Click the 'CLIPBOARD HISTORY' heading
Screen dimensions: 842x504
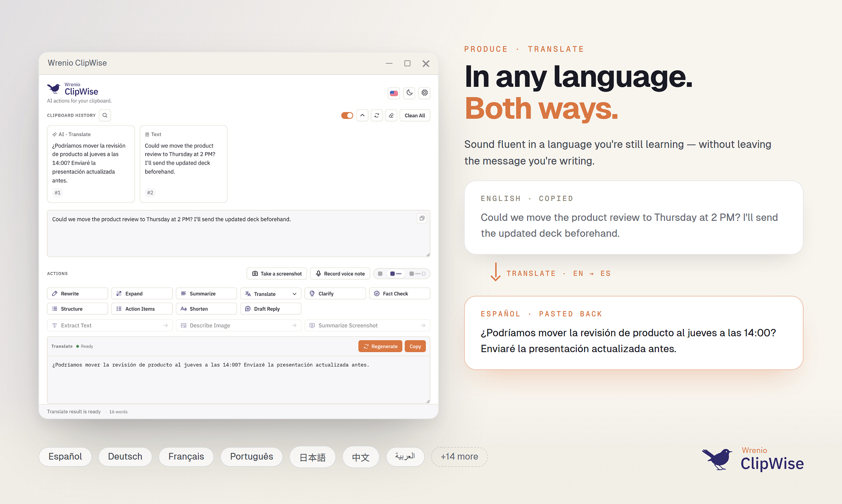71,115
